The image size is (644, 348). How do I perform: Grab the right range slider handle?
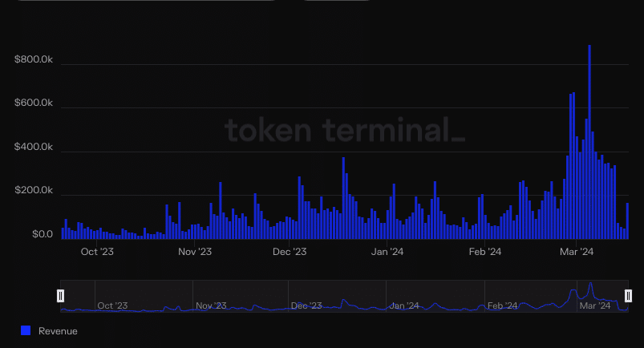[628, 296]
